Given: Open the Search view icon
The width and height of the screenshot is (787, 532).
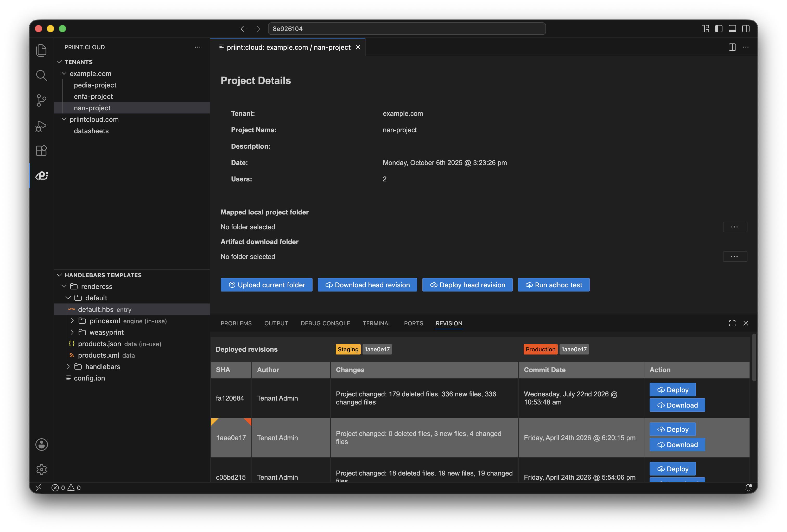Looking at the screenshot, I should (x=41, y=75).
